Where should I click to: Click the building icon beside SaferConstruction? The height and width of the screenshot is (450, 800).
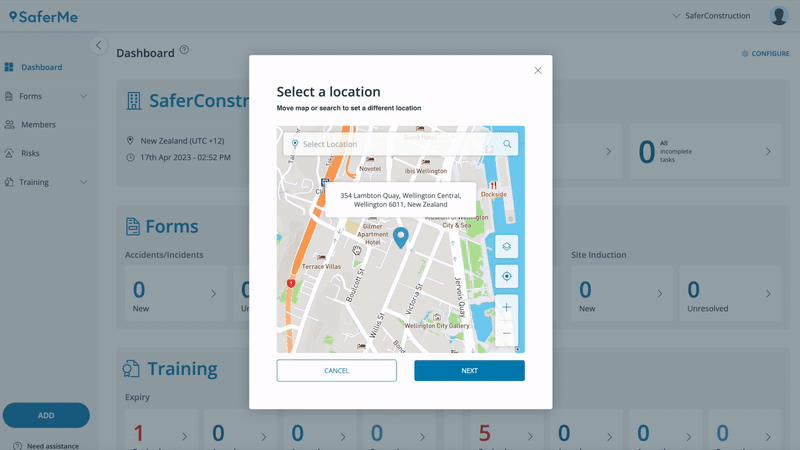pos(134,101)
